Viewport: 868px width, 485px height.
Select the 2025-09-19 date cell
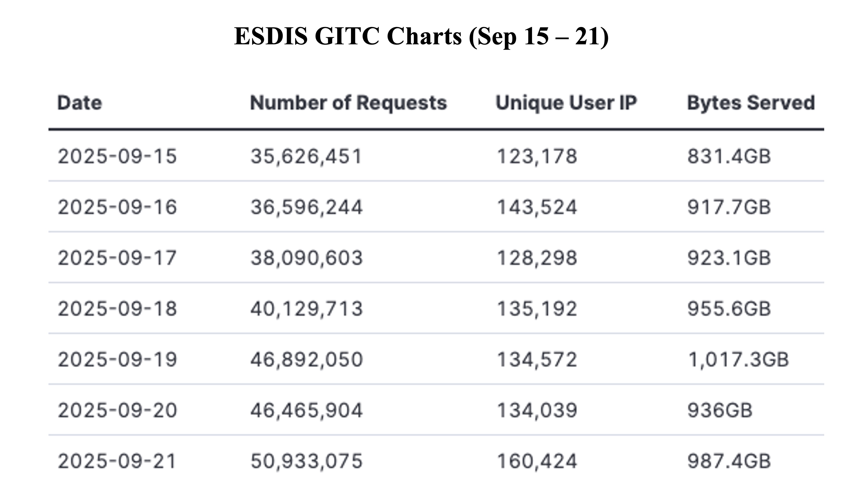click(x=117, y=359)
